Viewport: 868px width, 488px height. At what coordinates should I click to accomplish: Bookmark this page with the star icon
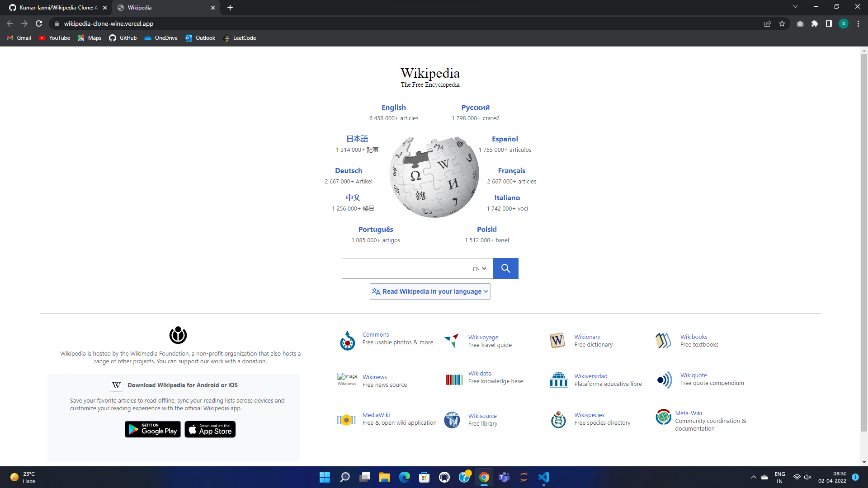tap(782, 23)
